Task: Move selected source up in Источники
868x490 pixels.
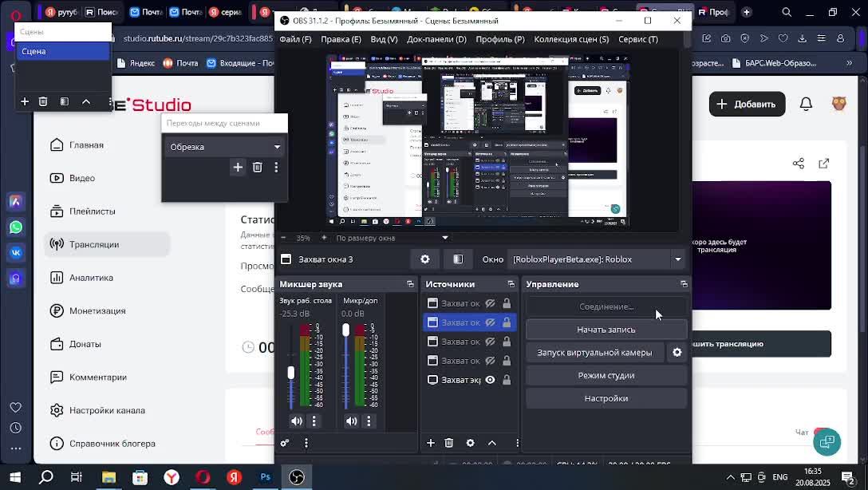Action: [x=491, y=443]
